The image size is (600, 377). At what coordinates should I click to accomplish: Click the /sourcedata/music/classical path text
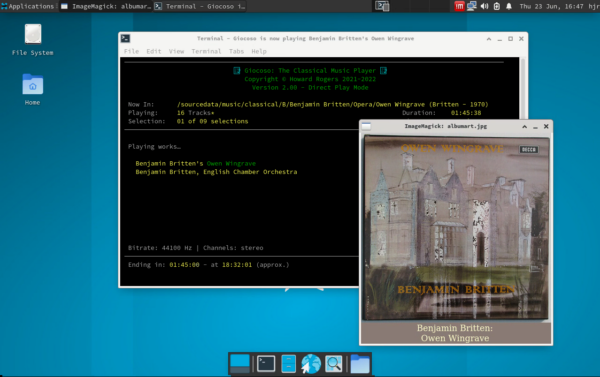[x=333, y=104]
